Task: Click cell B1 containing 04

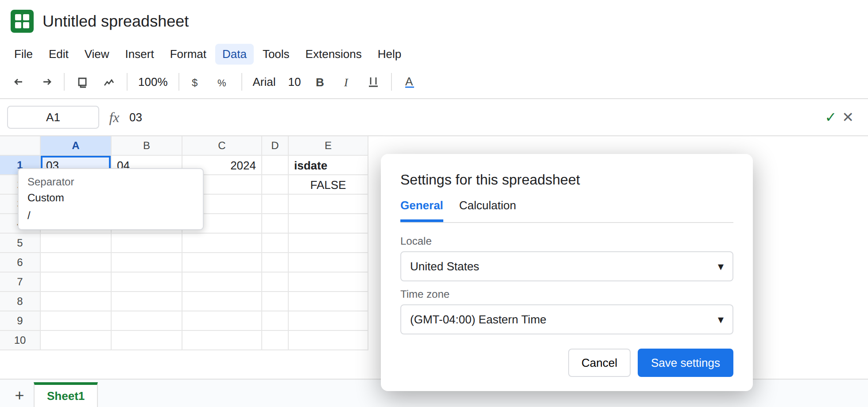Action: click(x=147, y=162)
